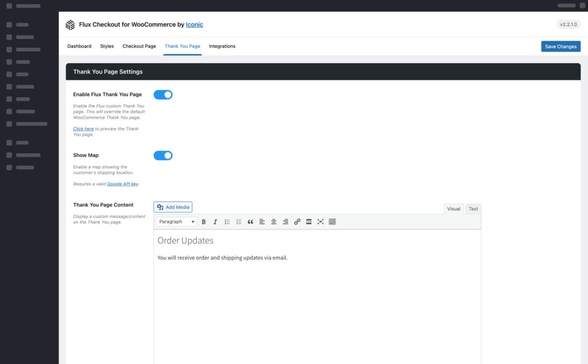Go to the Styles tab
588x364 pixels.
(x=107, y=46)
